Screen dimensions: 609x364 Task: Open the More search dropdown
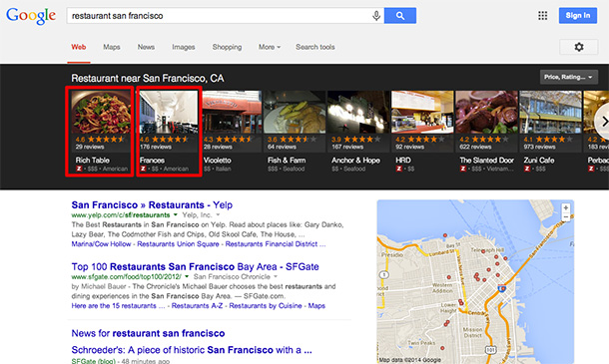[x=270, y=47]
